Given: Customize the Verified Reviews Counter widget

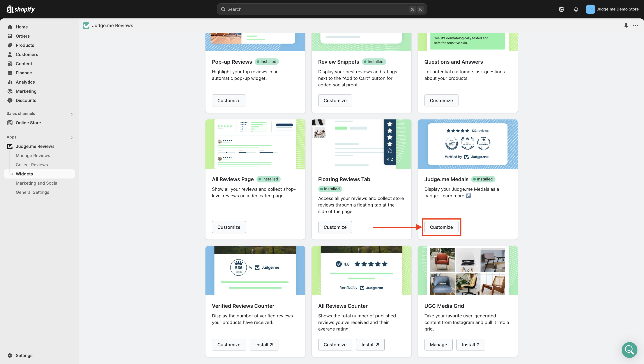Looking at the screenshot, I should (x=229, y=345).
